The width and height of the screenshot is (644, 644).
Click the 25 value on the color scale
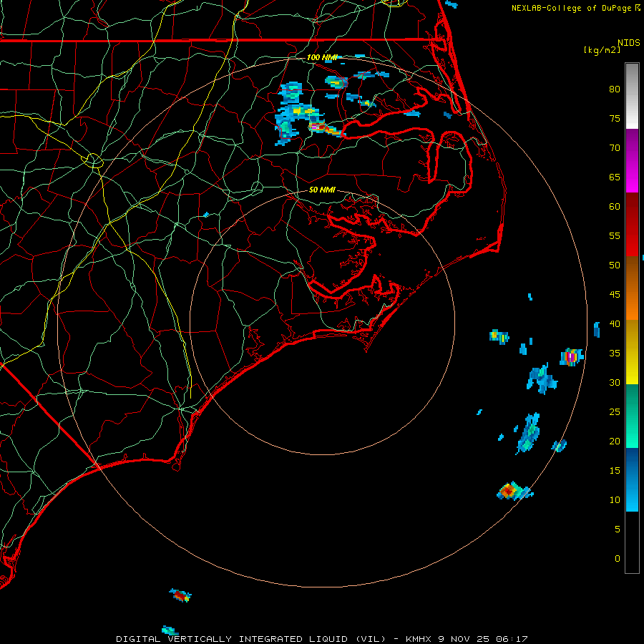click(x=615, y=412)
